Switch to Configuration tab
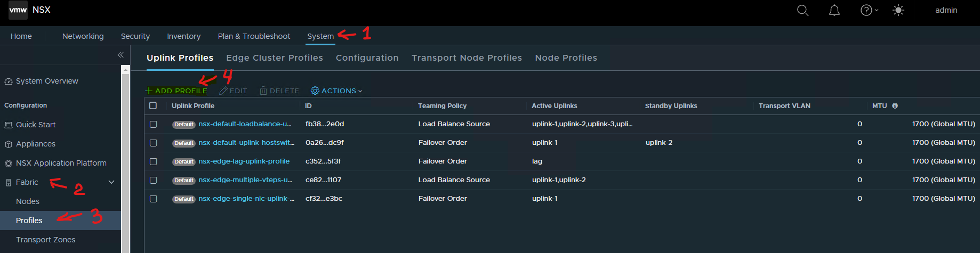The height and width of the screenshot is (253, 980). [367, 58]
